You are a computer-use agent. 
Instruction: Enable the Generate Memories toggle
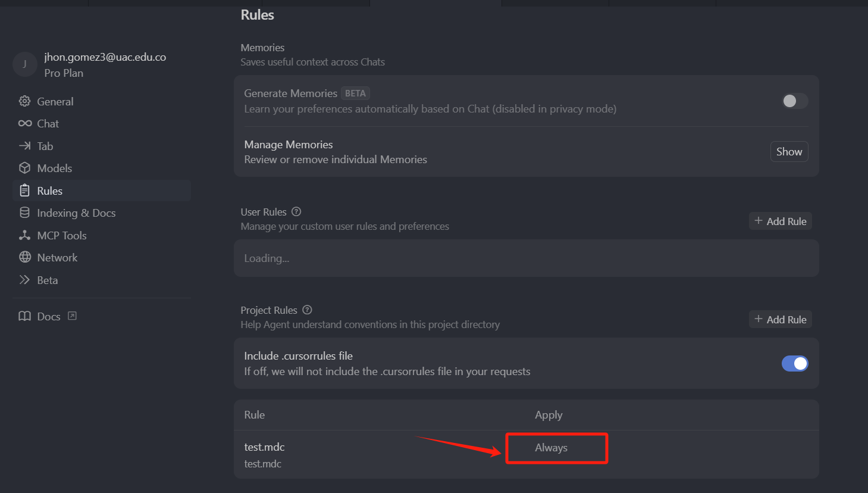794,101
